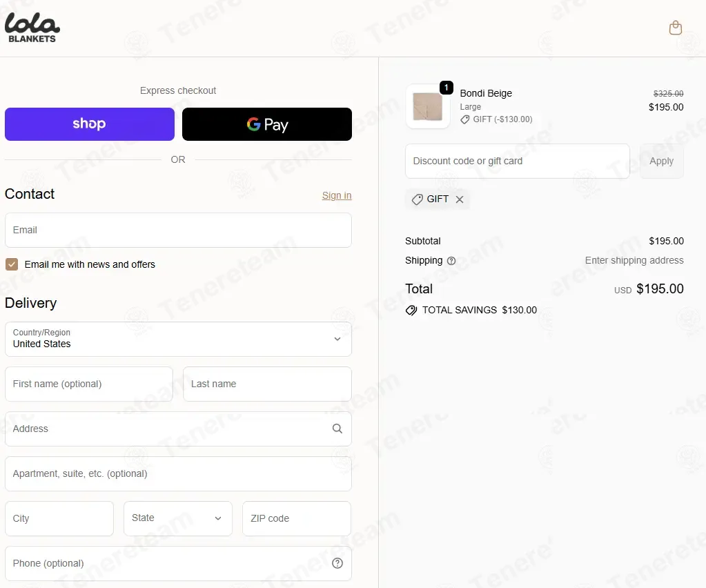This screenshot has height=588, width=706.
Task: Click the quantity badge on the product
Action: pos(447,88)
